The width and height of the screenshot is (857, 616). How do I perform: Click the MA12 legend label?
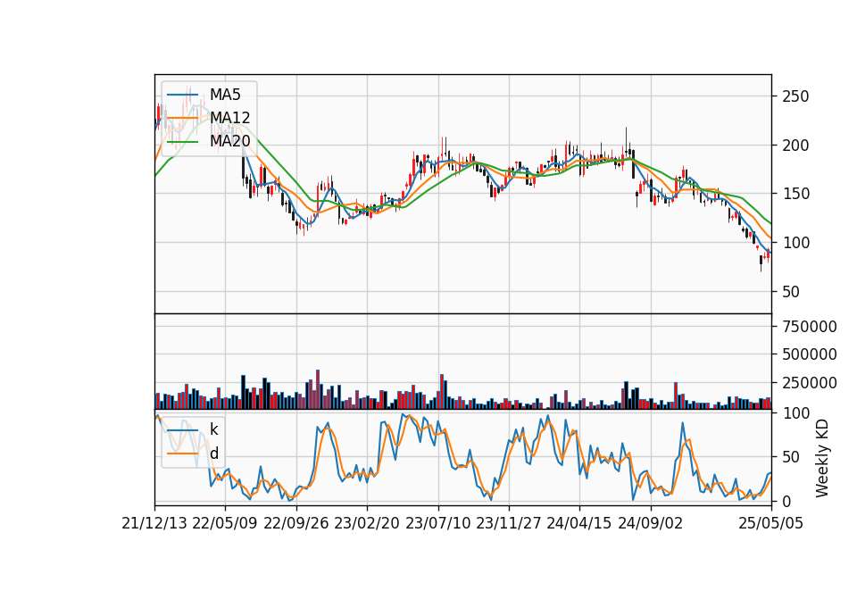point(229,118)
